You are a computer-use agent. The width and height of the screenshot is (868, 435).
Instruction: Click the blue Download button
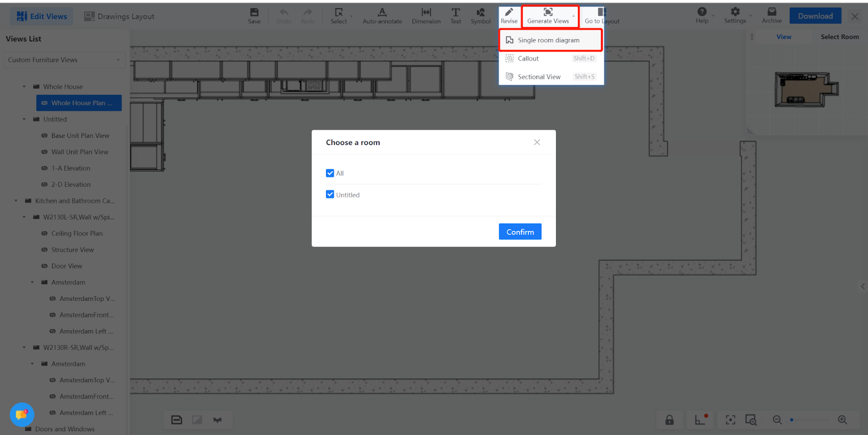(815, 16)
